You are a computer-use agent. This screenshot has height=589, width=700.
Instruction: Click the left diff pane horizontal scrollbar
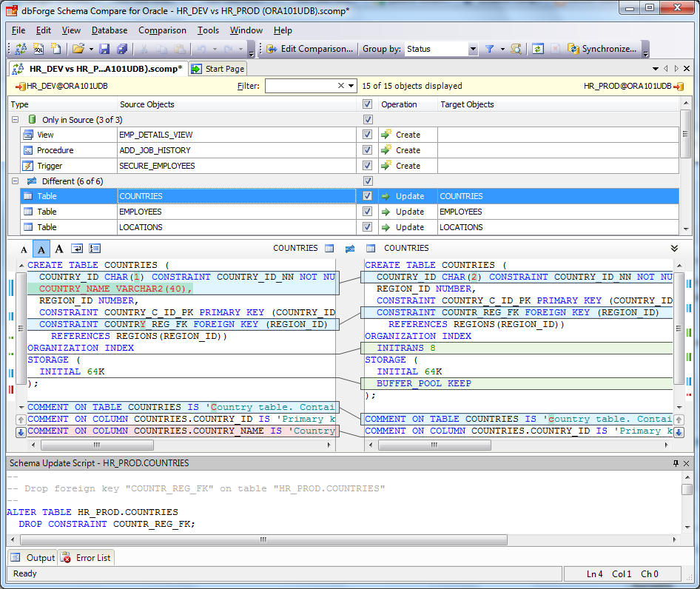97,445
